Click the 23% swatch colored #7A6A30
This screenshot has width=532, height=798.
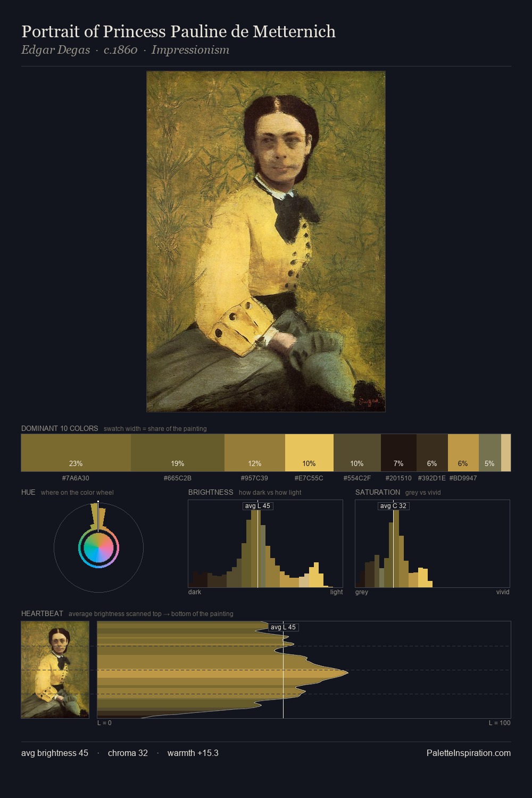point(76,453)
